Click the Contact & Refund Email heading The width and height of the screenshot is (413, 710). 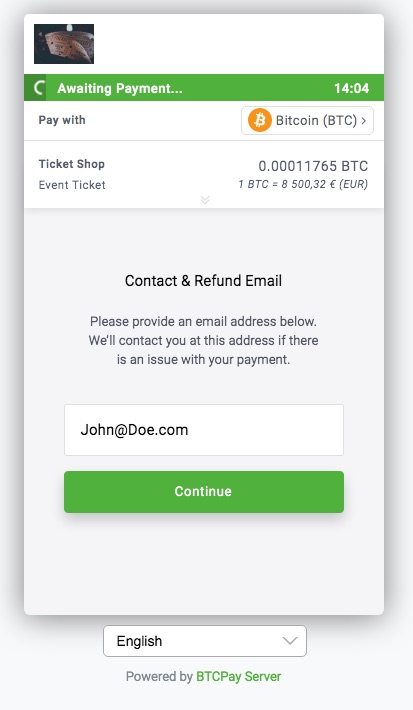coord(203,281)
